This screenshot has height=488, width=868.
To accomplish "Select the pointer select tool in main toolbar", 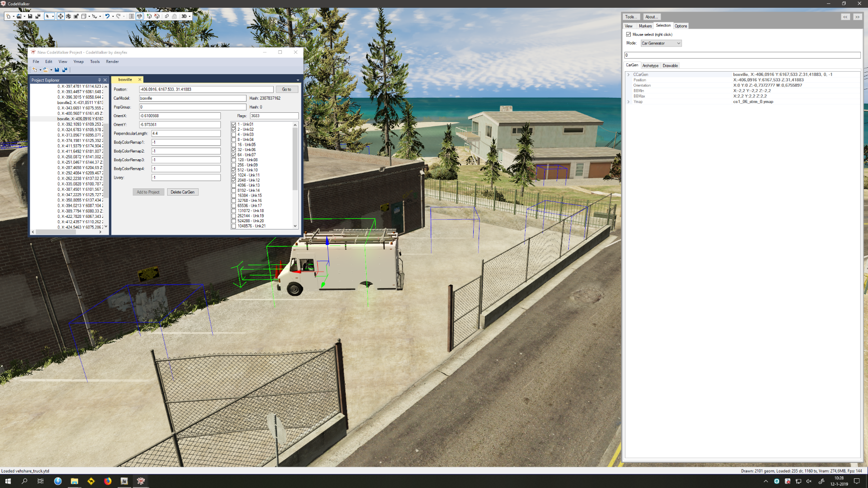I will point(47,16).
